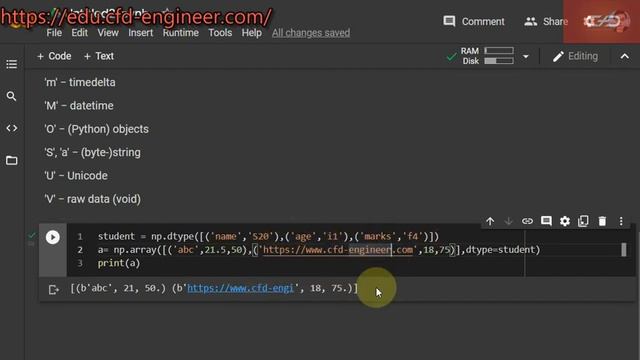Open the Edit menu
The height and width of the screenshot is (360, 640).
pyautogui.click(x=80, y=33)
